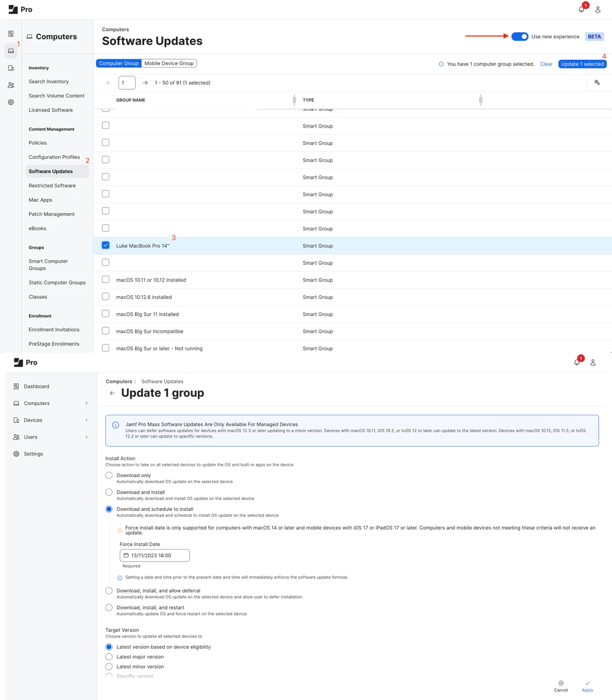Image resolution: width=612 pixels, height=700 pixels.
Task: Open Enrollment Invitations in sidebar
Action: 54,330
